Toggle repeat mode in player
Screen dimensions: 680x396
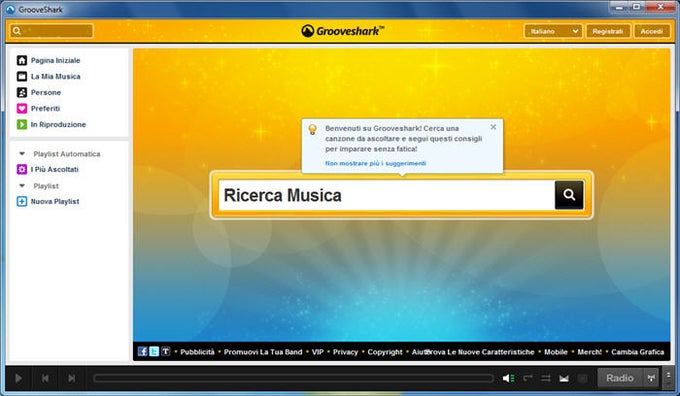tap(527, 378)
